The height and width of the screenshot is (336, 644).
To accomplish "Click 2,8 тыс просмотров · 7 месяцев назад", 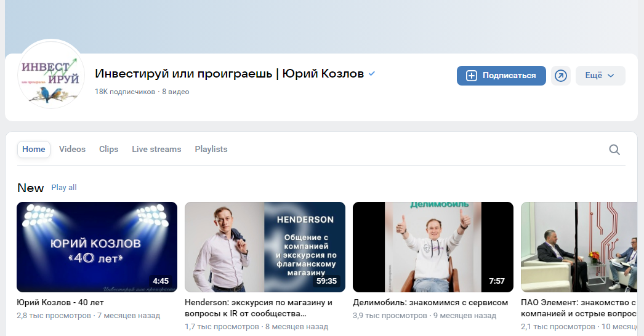I will [x=88, y=316].
